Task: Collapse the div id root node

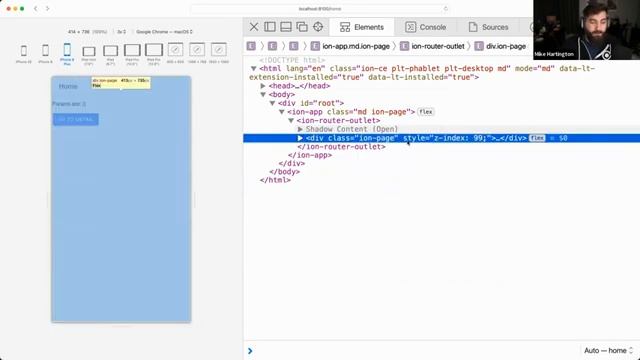Action: [x=272, y=103]
